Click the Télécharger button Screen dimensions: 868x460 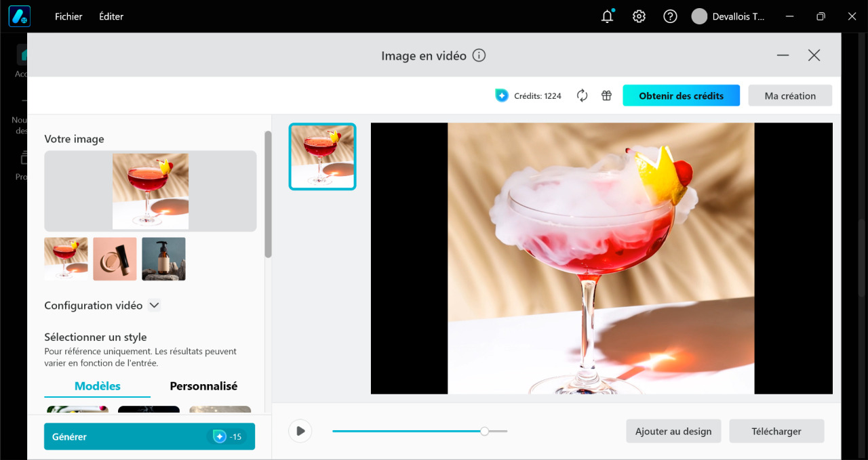pos(776,431)
